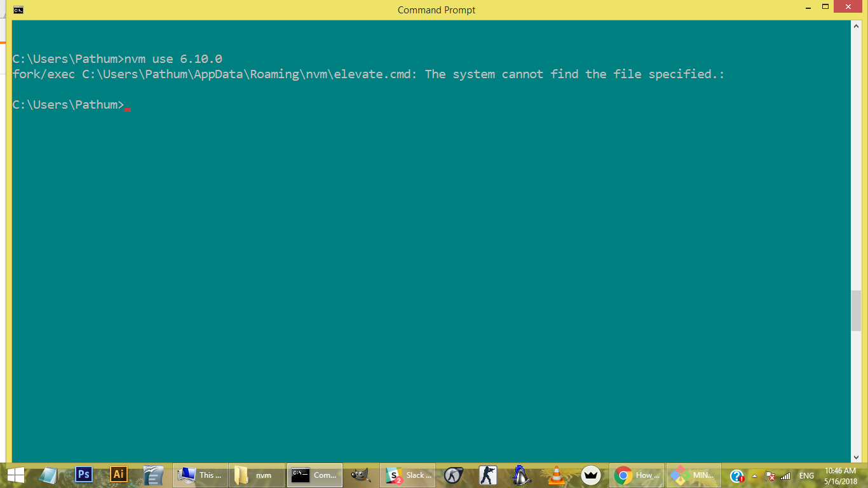Select the Command Prompt taskbar button
Image resolution: width=868 pixels, height=488 pixels.
pos(315,475)
